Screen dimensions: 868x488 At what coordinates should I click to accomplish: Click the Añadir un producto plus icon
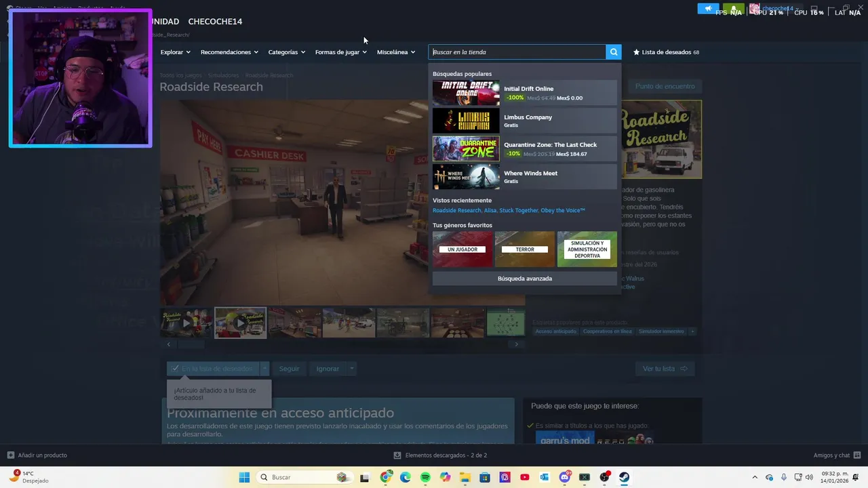pyautogui.click(x=11, y=455)
